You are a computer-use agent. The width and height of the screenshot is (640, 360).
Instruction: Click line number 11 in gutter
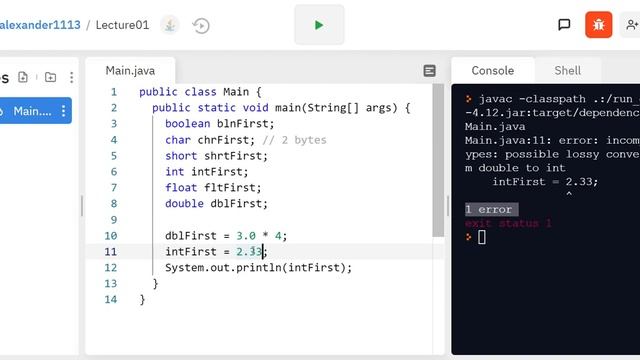[111, 252]
